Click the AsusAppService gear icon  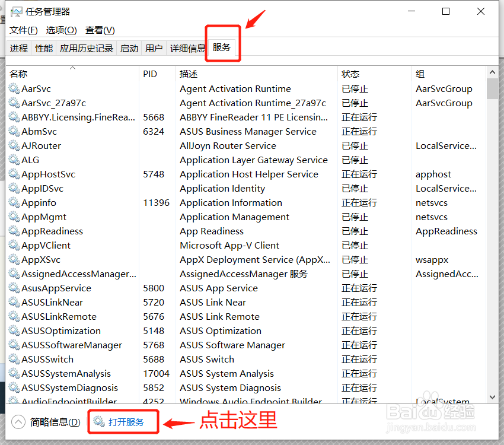point(13,288)
